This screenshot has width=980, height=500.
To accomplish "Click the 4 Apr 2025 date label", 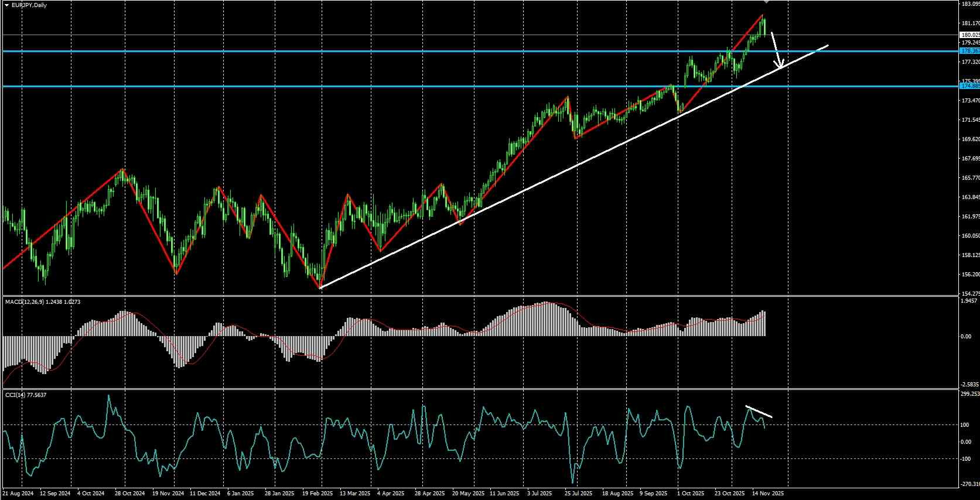I will tap(390, 494).
